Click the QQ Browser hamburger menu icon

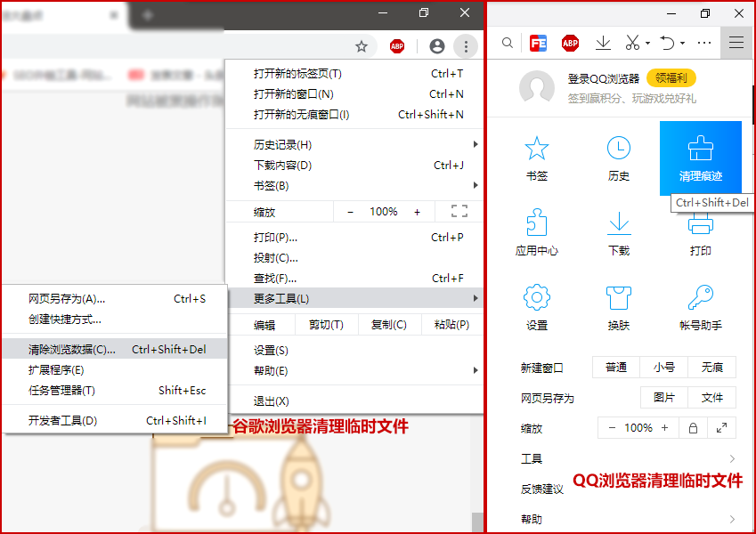tap(736, 43)
